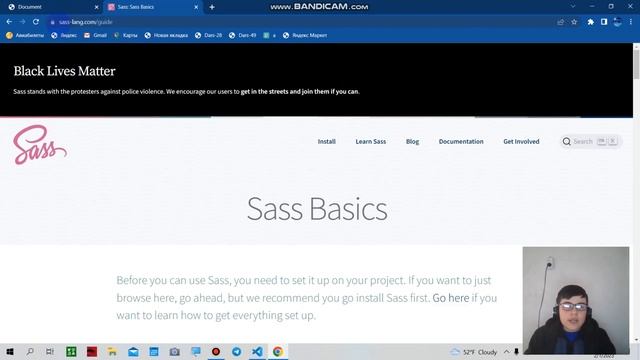
Task: Open the Gmail bookmark
Action: (95, 36)
